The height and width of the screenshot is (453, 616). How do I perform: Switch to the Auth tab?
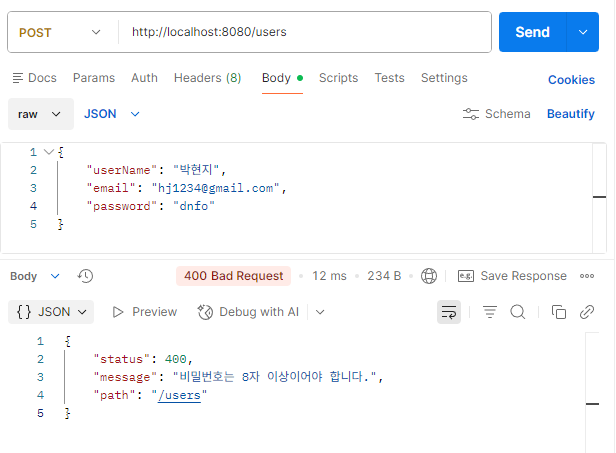tap(144, 78)
